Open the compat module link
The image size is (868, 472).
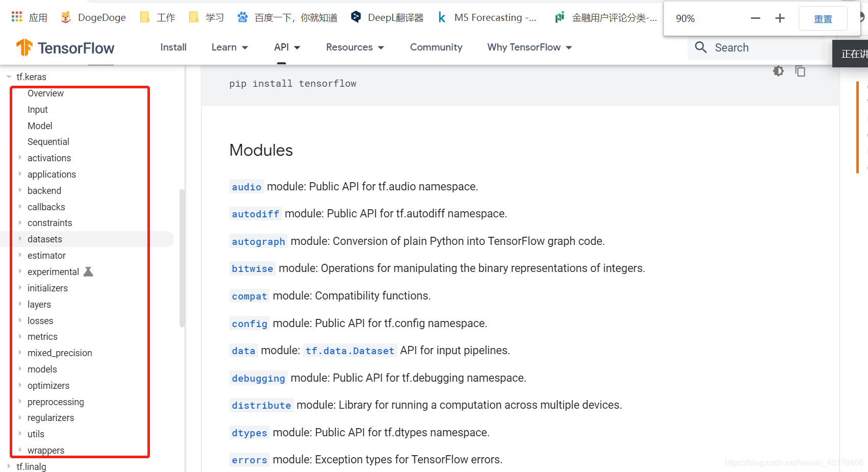249,296
